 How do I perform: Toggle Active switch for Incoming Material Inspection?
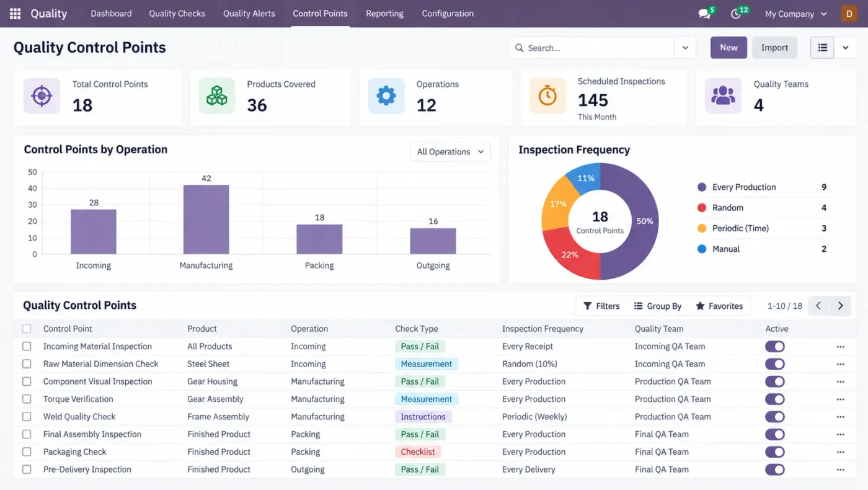click(775, 347)
